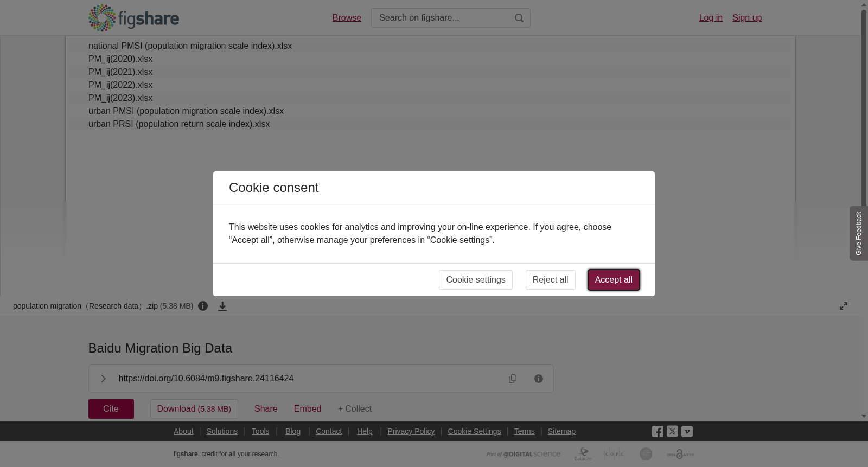Open the About footer link

pyautogui.click(x=183, y=431)
